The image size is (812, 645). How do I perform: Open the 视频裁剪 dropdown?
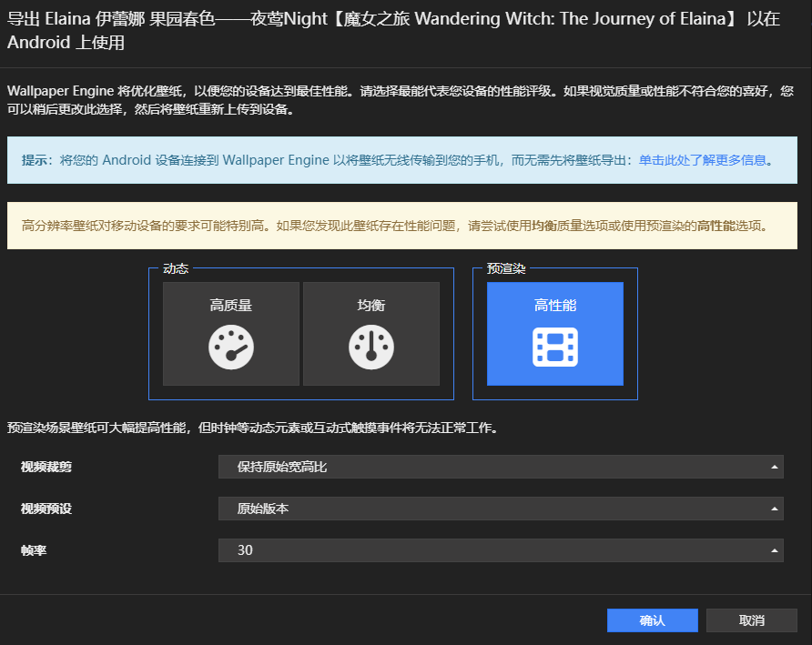tap(501, 467)
